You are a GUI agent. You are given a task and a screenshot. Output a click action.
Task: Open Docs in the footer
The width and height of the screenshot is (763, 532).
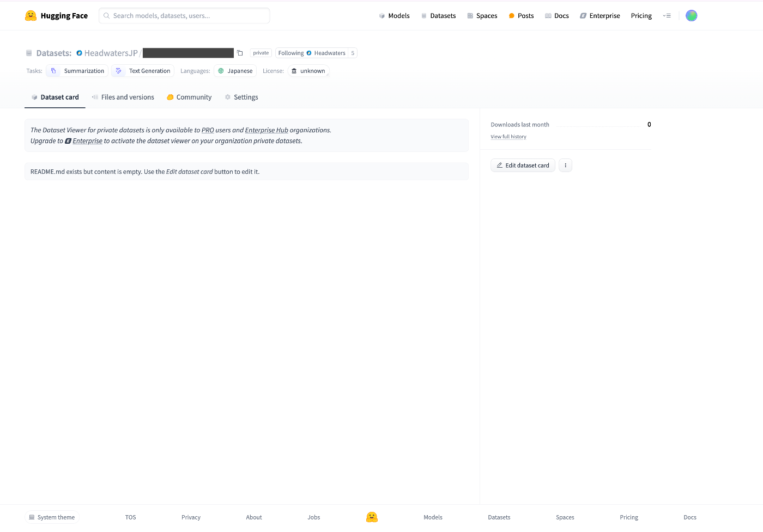(690, 517)
